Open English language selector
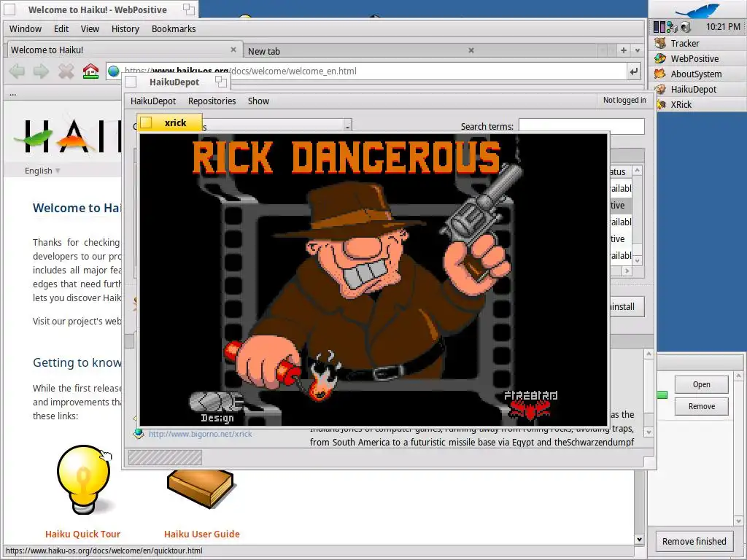Screen dimensions: 747x560 [x=42, y=171]
